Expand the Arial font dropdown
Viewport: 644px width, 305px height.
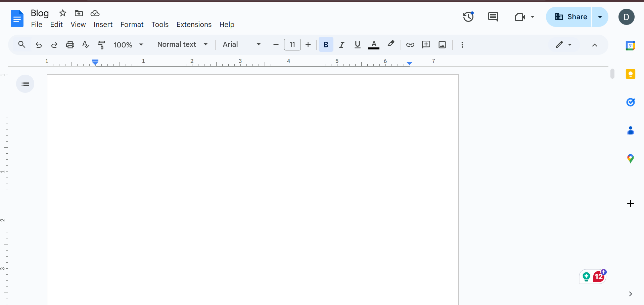click(241, 44)
